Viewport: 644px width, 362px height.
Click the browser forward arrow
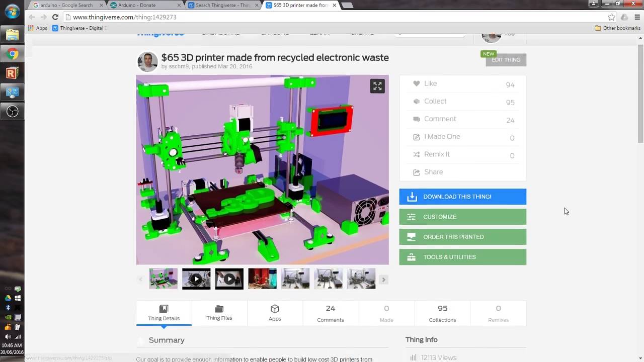(43, 17)
